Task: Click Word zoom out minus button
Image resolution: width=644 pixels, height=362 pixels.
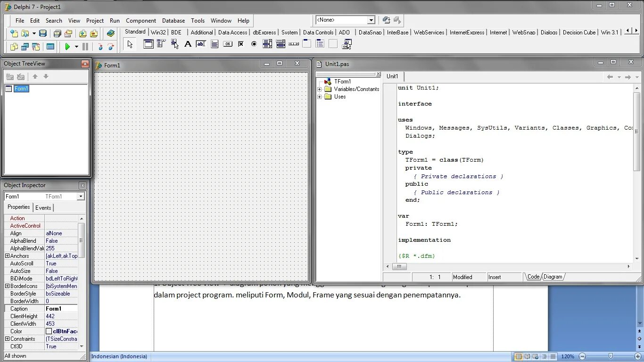Action: 582,356
